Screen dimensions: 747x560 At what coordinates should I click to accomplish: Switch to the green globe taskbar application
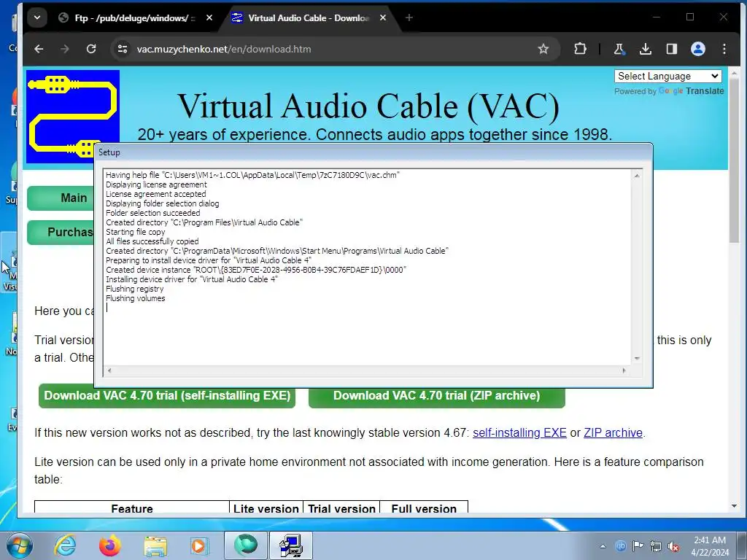246,545
